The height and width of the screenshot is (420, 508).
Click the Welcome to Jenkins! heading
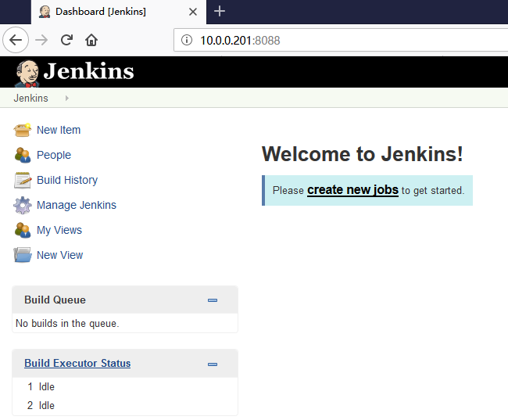tap(363, 154)
